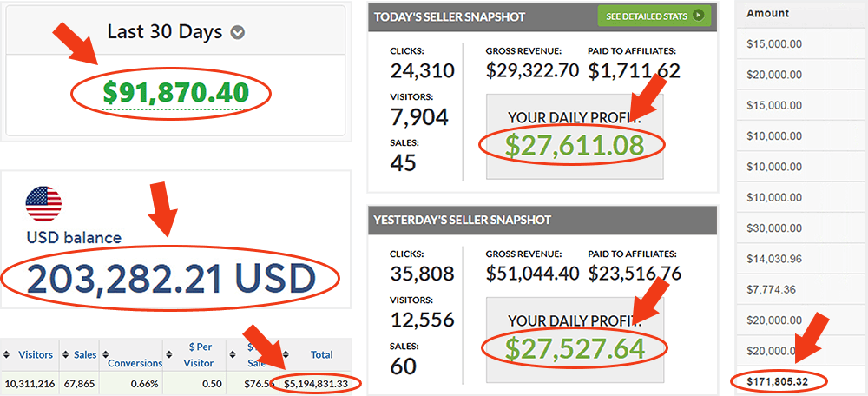Screen dimensions: 868x396
Task: Click today's $27,611.08 daily profit
Action: click(575, 144)
